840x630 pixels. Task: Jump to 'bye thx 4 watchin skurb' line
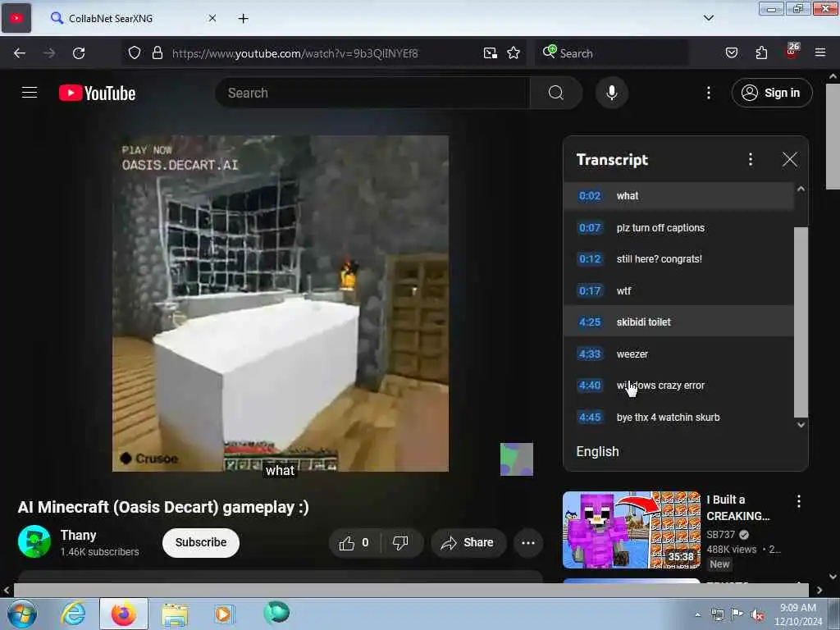[678, 418]
